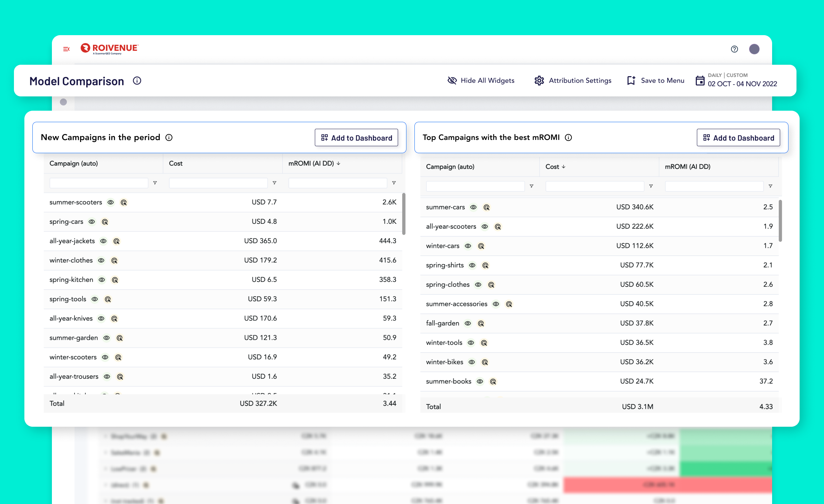Image resolution: width=824 pixels, height=504 pixels.
Task: Click the target icon beside summer-scooters
Action: pos(124,203)
